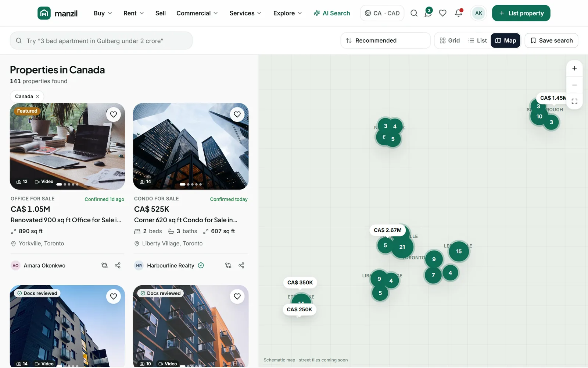Click the manzil home logo
The height and width of the screenshot is (368, 588).
(58, 13)
